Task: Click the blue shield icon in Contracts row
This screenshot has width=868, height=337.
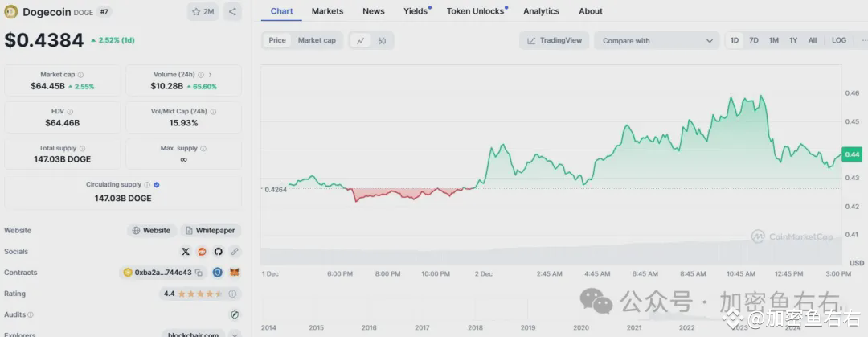Action: pyautogui.click(x=218, y=273)
